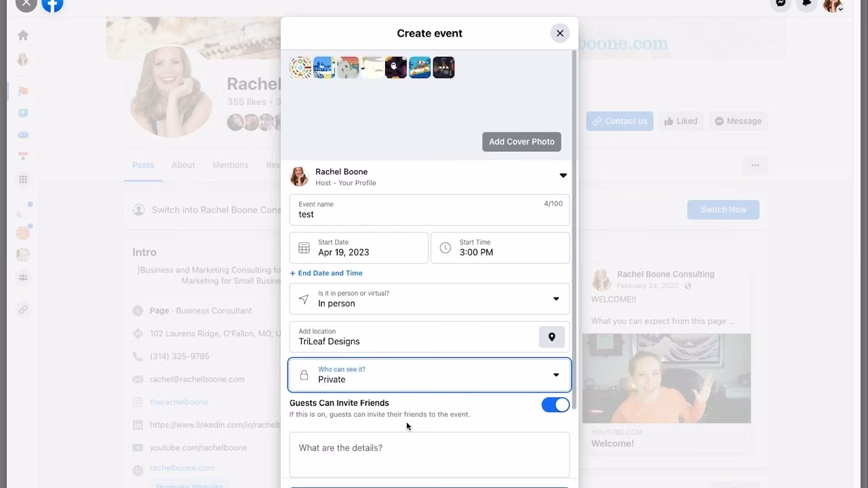Click the Add Cover Photo button
The image size is (868, 488).
(521, 142)
